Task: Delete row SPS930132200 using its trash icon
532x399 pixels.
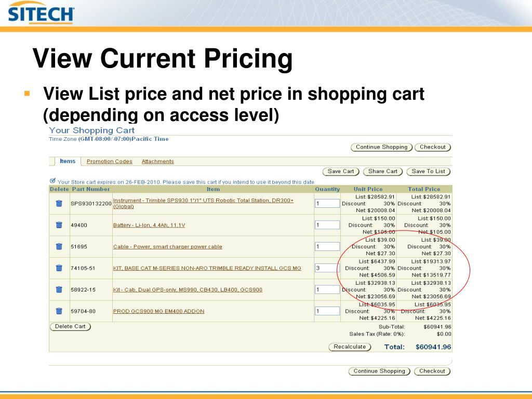Action: point(59,203)
